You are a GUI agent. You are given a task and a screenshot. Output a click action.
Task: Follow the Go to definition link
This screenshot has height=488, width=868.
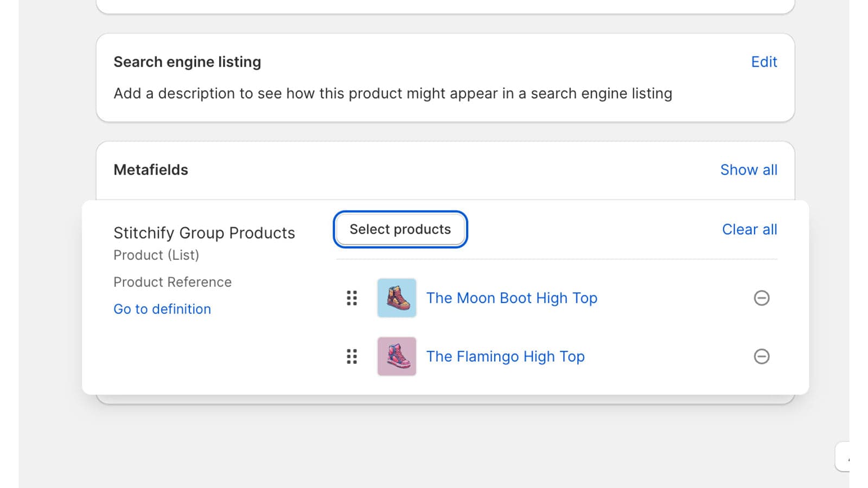click(x=162, y=309)
